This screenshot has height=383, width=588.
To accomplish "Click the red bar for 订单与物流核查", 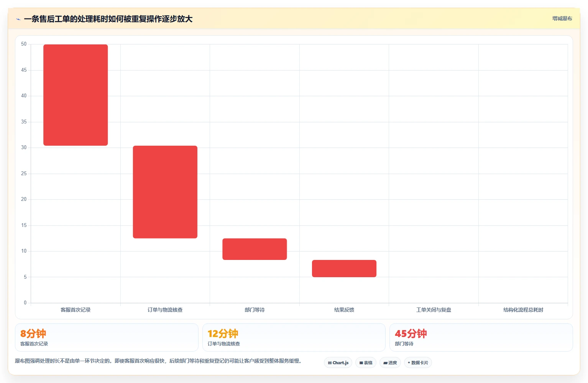I will pos(165,192).
